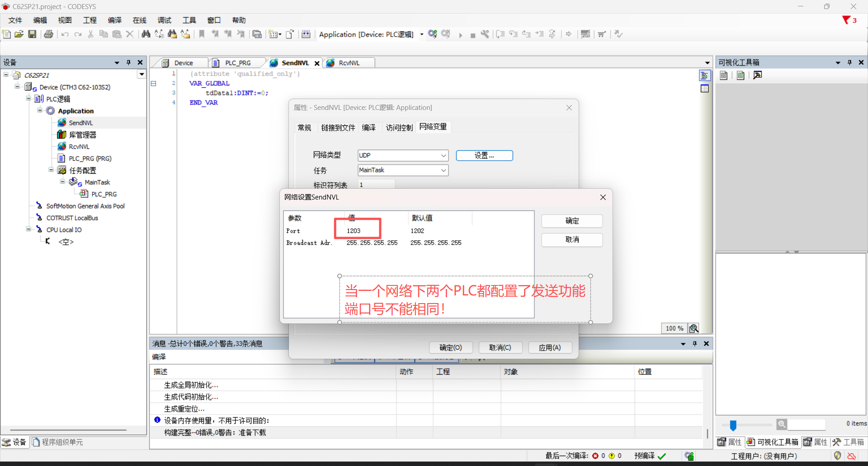868x466 pixels.
Task: Pin the 设备 panel
Action: 128,62
